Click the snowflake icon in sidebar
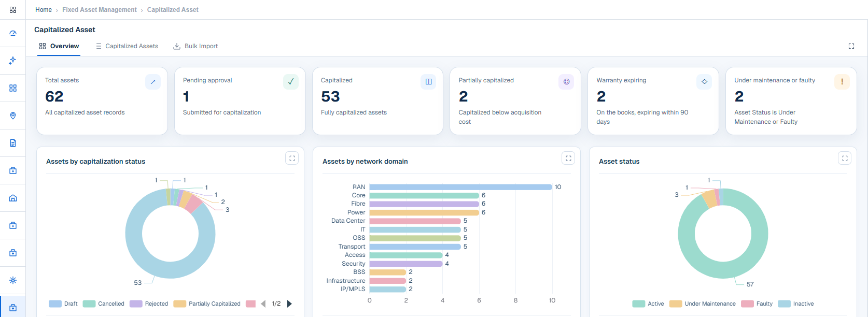This screenshot has width=868, height=317. [13, 280]
